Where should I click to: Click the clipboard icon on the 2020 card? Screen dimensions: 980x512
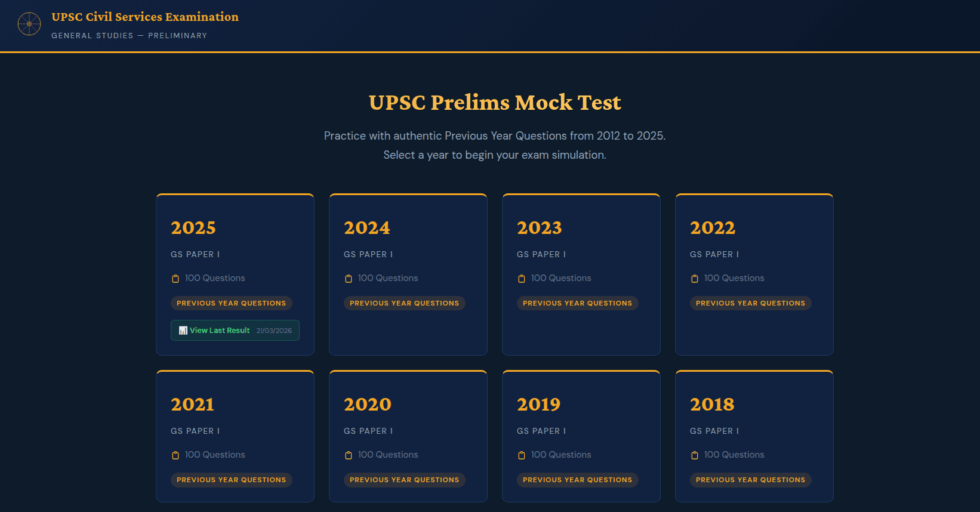click(349, 454)
